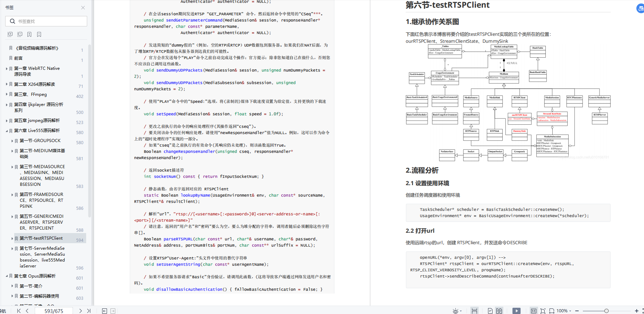This screenshot has height=314, width=644.
Task: Click the 2.1 设置使用环境 heading
Action: 427,183
